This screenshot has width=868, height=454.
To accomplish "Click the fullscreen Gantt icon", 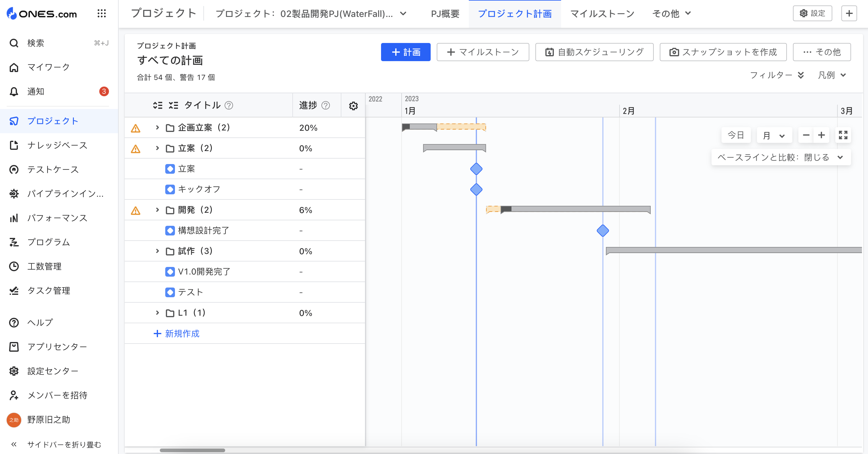I will click(x=843, y=135).
